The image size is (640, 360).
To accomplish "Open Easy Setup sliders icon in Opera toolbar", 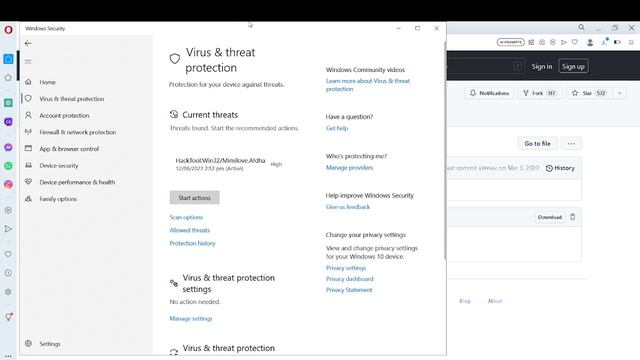I will pyautogui.click(x=631, y=42).
